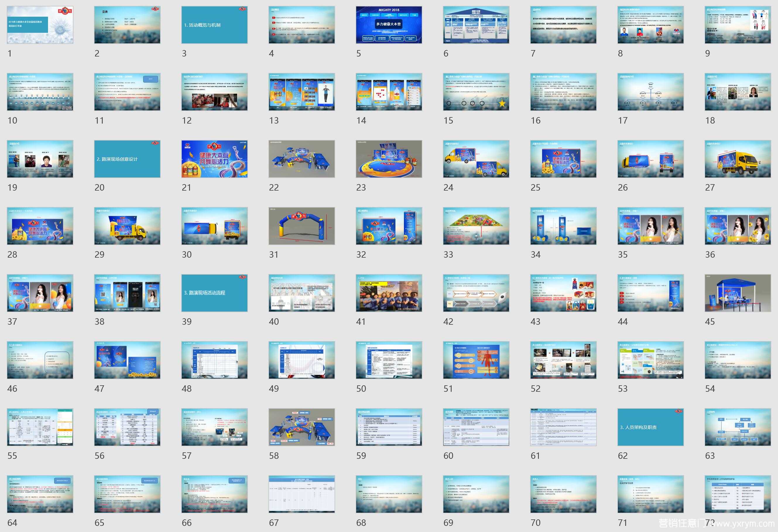Select slide 62 section header thumbnail
This screenshot has width=778, height=532.
coord(650,427)
